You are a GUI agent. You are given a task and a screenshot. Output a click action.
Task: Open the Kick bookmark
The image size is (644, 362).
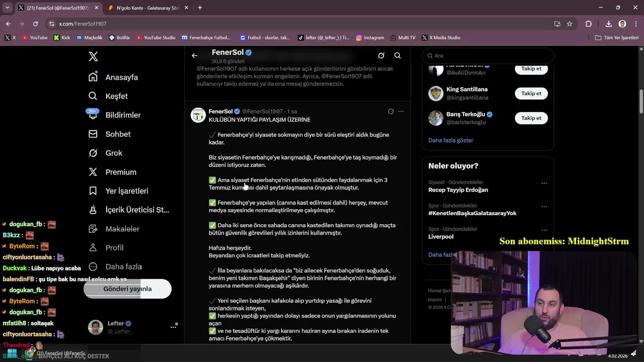pos(62,38)
